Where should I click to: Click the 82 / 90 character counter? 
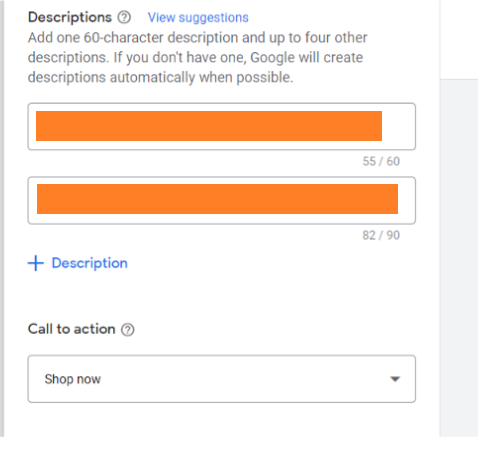coord(381,235)
